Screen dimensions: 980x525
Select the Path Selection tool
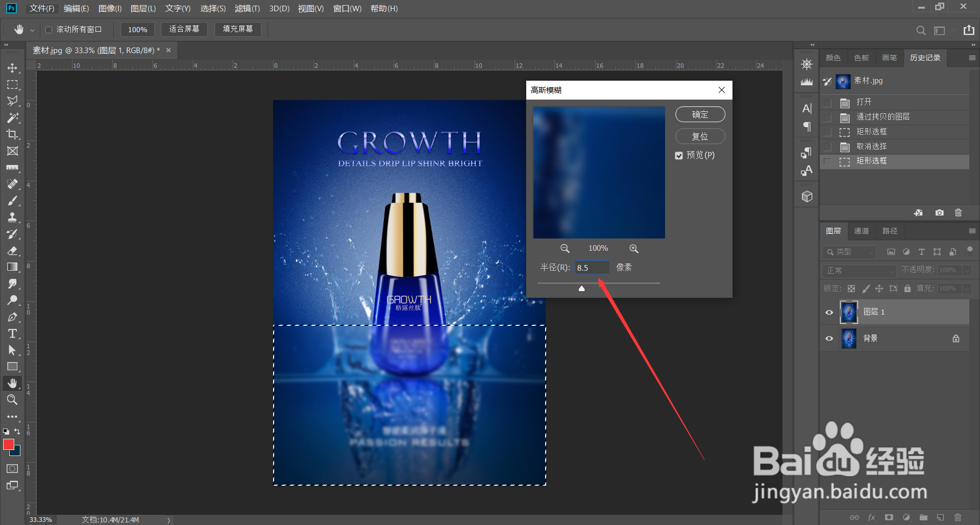pyautogui.click(x=12, y=350)
